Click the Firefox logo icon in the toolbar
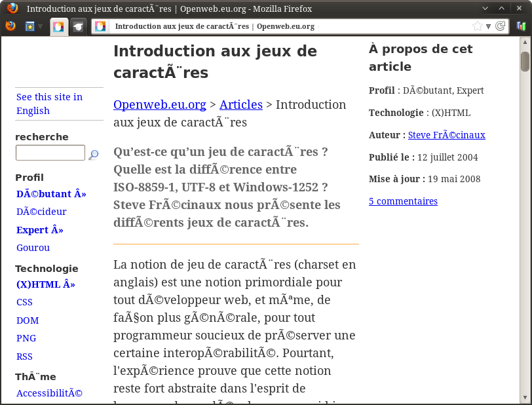The image size is (532, 405). point(9,26)
